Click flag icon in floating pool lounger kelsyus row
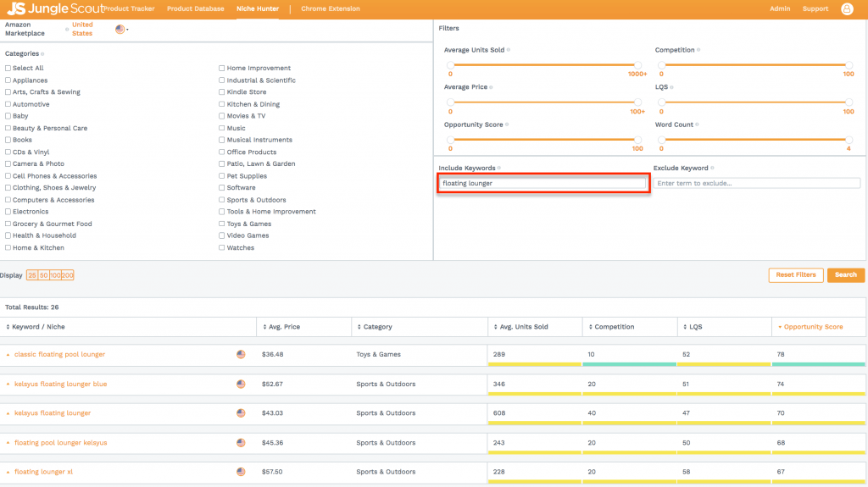The height and width of the screenshot is (487, 868). (241, 443)
